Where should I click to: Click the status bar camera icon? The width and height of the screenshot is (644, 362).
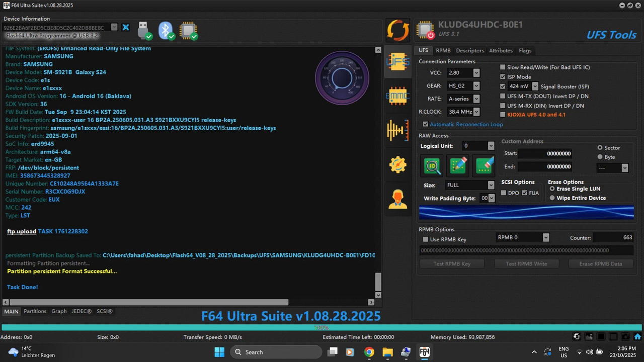pos(625,337)
